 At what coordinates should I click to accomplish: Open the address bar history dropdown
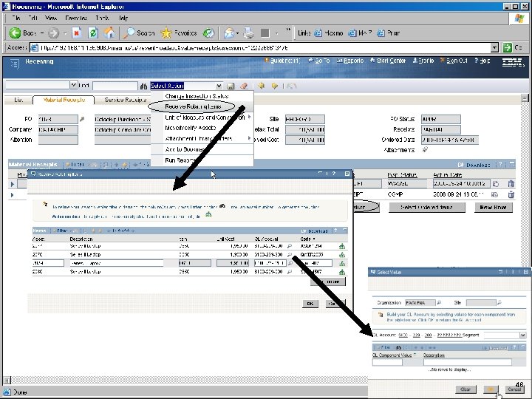point(494,47)
